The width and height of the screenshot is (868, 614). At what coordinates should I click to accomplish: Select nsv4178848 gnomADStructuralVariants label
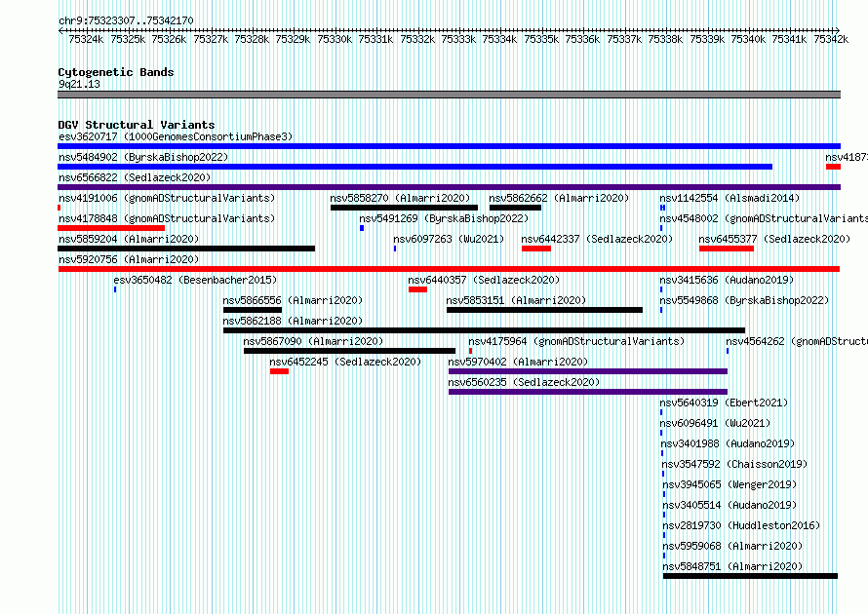[167, 218]
